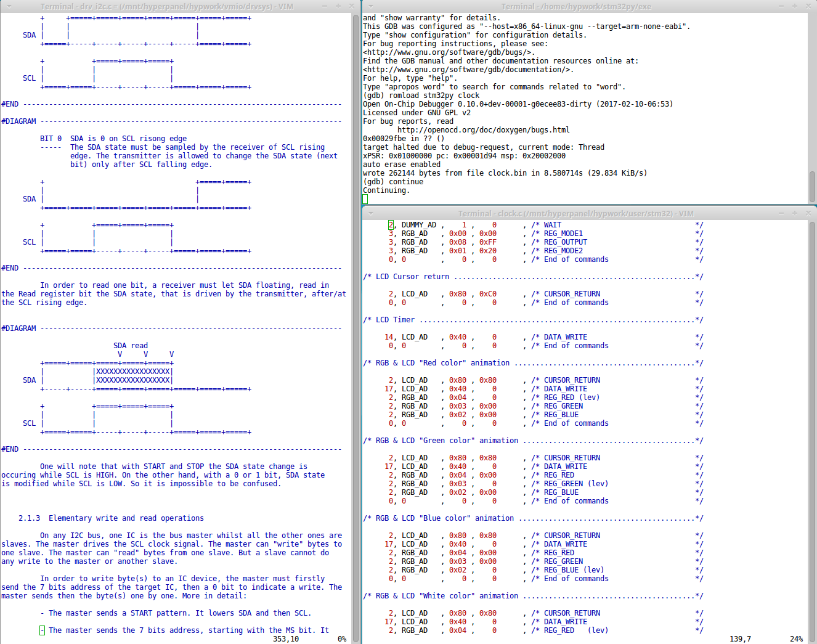This screenshot has height=644, width=817.
Task: Click 'The master sends a START pattern' line
Action: (x=176, y=613)
